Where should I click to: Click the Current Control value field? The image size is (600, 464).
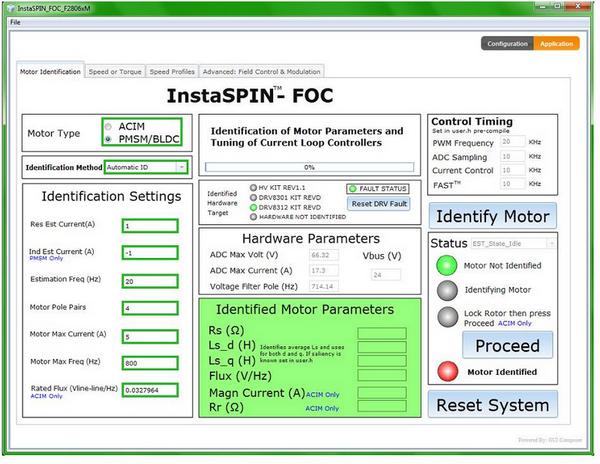(512, 170)
